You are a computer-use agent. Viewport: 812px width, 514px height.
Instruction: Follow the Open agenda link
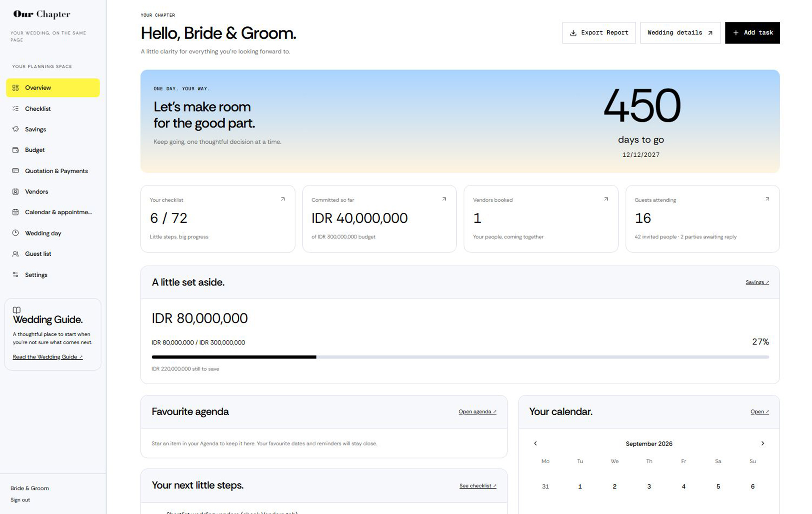pyautogui.click(x=477, y=412)
